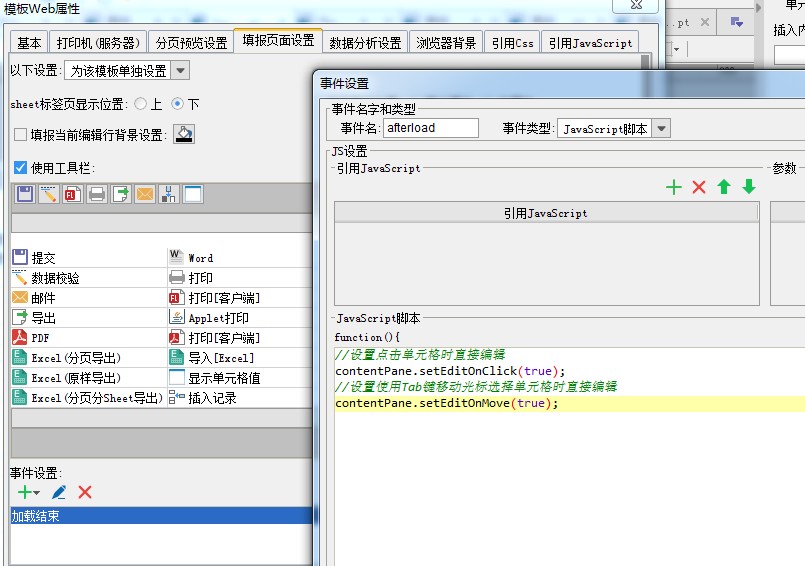Click the email envelope icon in toolbar strip
Screen dimensions: 805x566
(x=145, y=194)
